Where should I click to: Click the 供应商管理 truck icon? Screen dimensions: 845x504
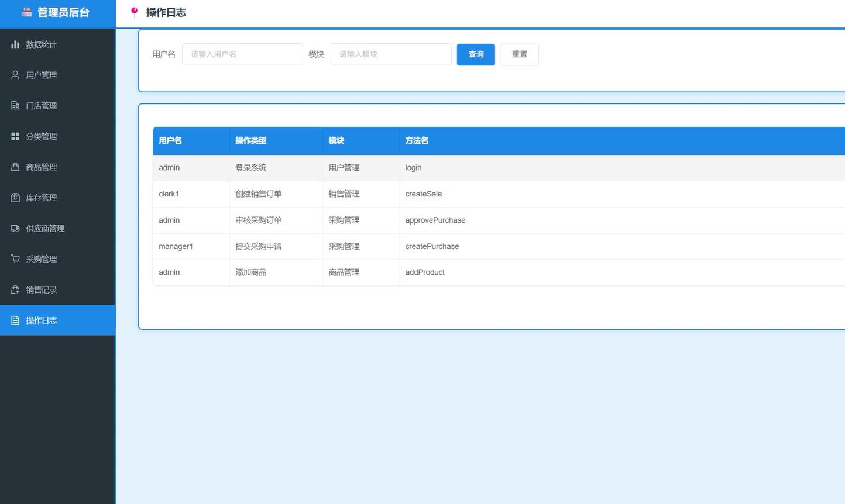coord(15,229)
